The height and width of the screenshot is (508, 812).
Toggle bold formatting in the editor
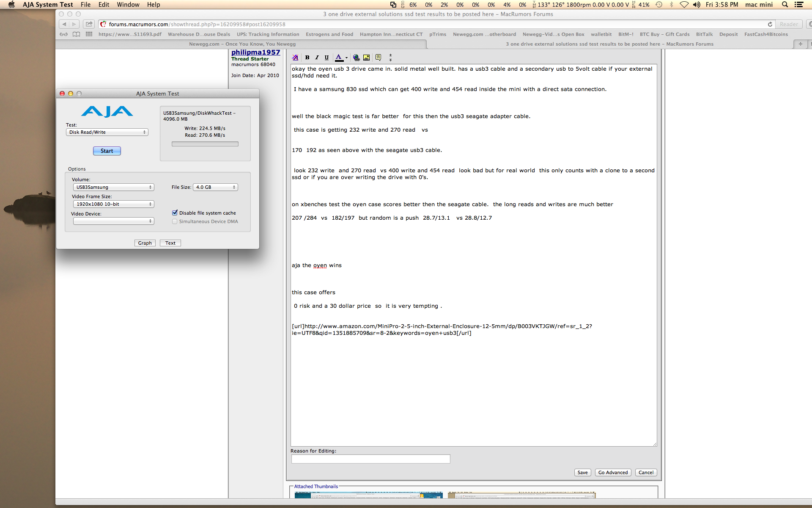307,58
